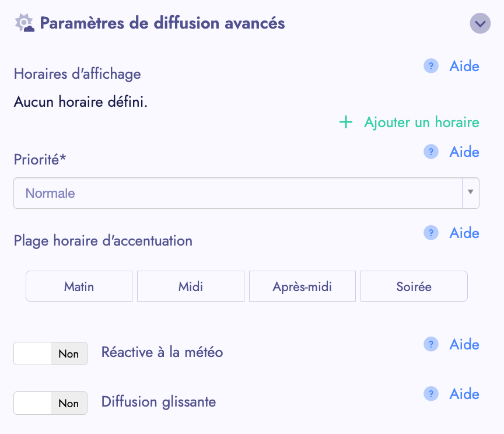Collapse the Paramètres de diffusion avancés panel
This screenshot has width=504, height=434.
coord(480,24)
